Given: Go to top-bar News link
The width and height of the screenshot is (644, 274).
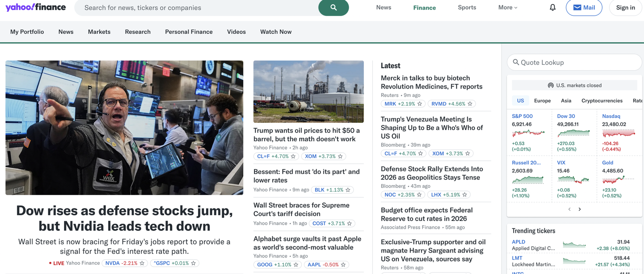Looking at the screenshot, I should pyautogui.click(x=384, y=8).
